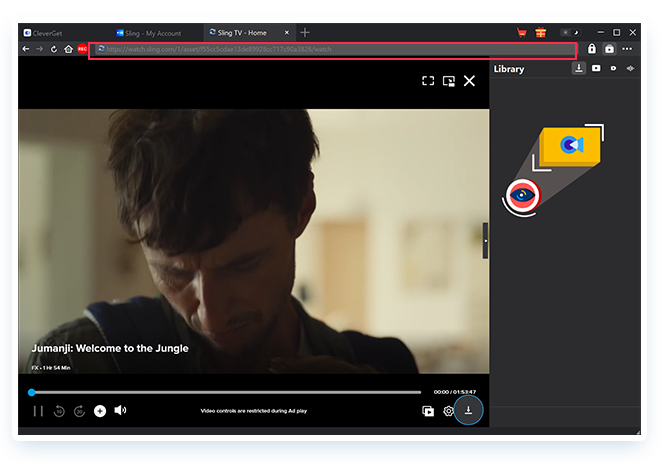The width and height of the screenshot is (664, 463).
Task: Mute the video volume
Action: pyautogui.click(x=120, y=410)
